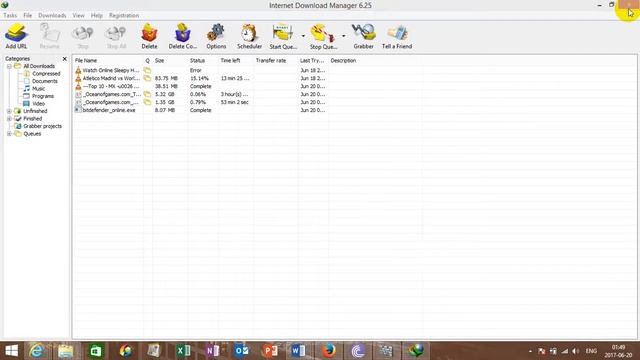Click the 15.14% status cell
Screen dimensions: 640x360
(199, 78)
